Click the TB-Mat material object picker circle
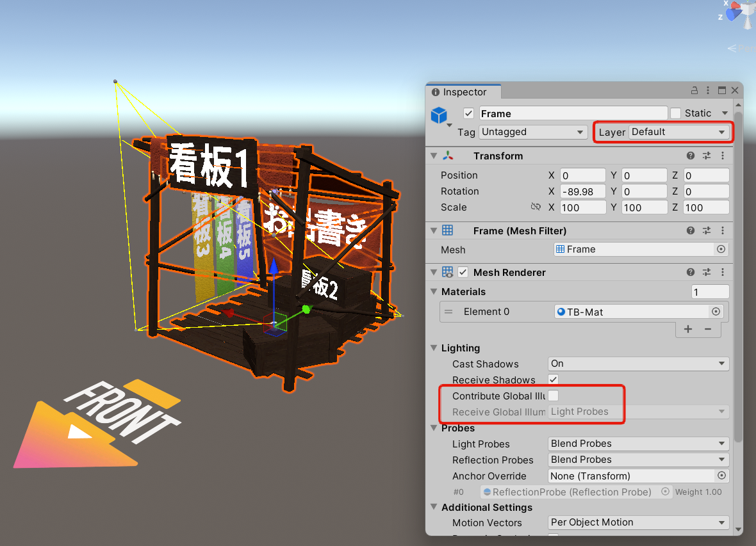The width and height of the screenshot is (756, 546). (716, 312)
